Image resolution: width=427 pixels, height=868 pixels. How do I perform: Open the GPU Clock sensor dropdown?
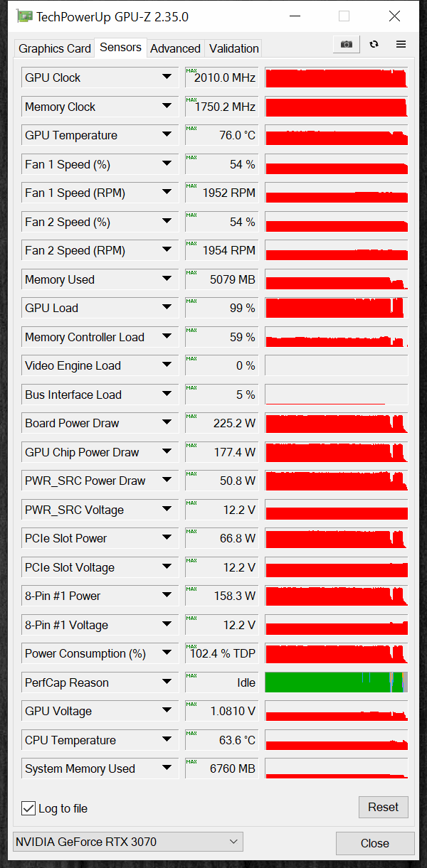click(x=167, y=77)
